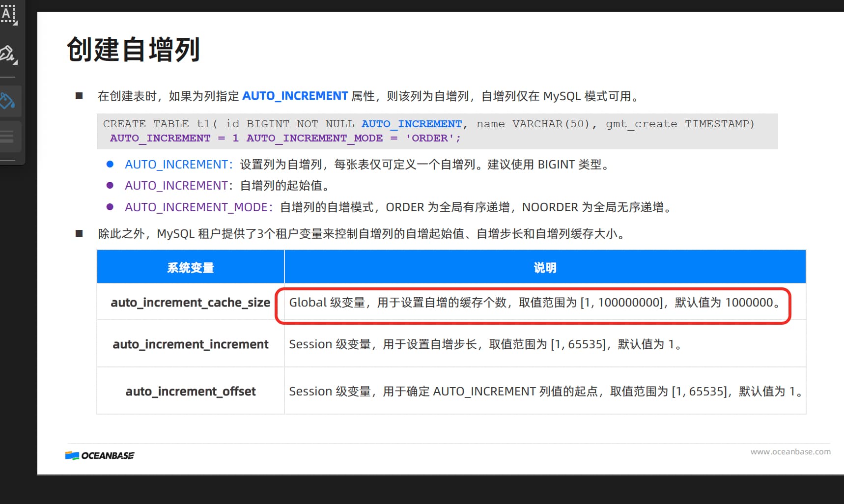The width and height of the screenshot is (844, 504).
Task: Click AUTO_INCREMENT_MODE = 'ORDER' in the code
Action: [354, 138]
